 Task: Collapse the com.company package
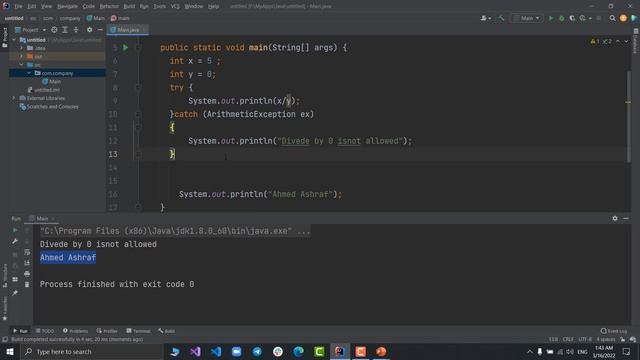[29, 73]
